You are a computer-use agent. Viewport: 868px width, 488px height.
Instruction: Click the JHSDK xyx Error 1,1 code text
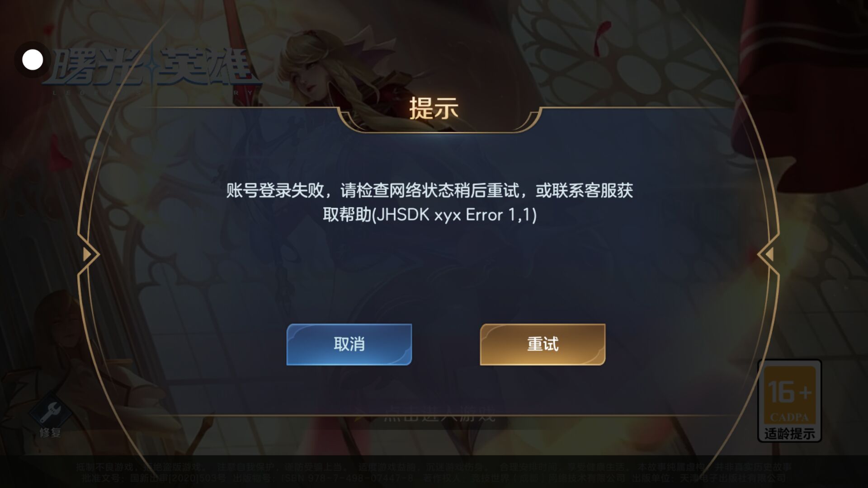tap(456, 215)
